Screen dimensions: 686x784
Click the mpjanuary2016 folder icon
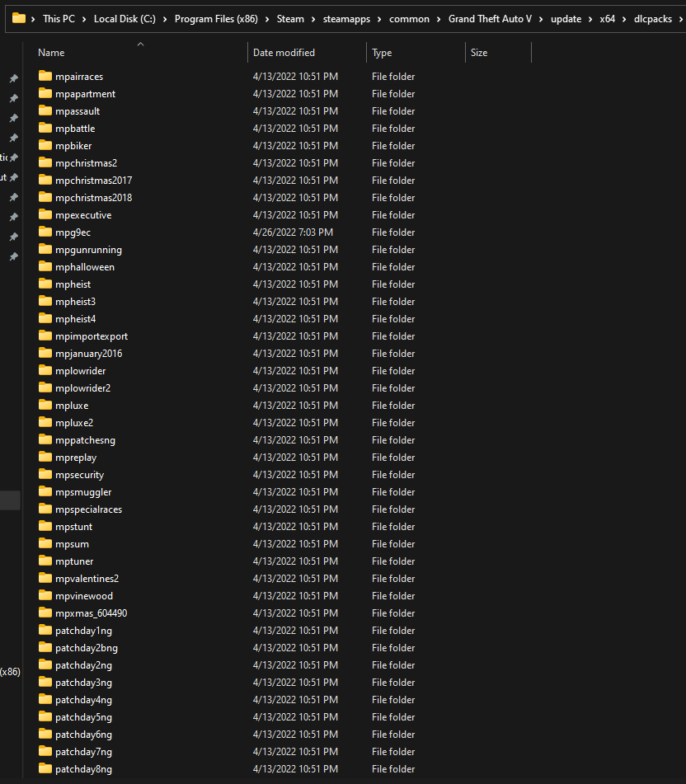click(45, 353)
